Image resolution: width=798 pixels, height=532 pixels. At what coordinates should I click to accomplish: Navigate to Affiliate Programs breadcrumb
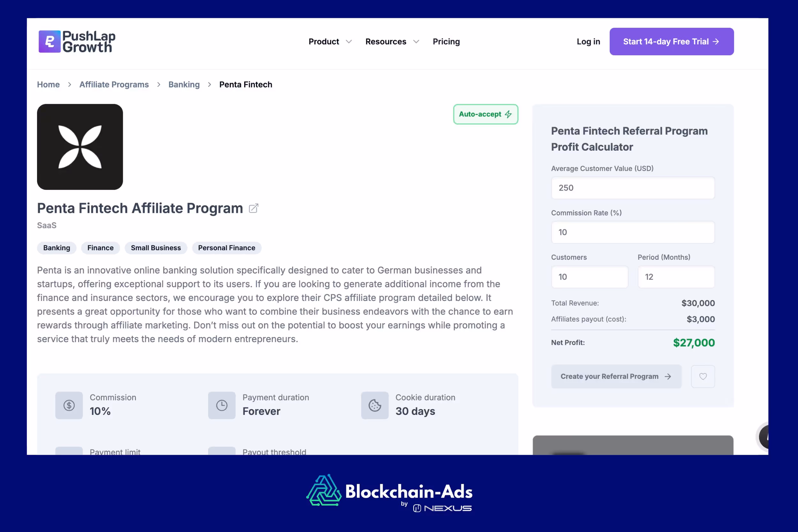tap(114, 85)
